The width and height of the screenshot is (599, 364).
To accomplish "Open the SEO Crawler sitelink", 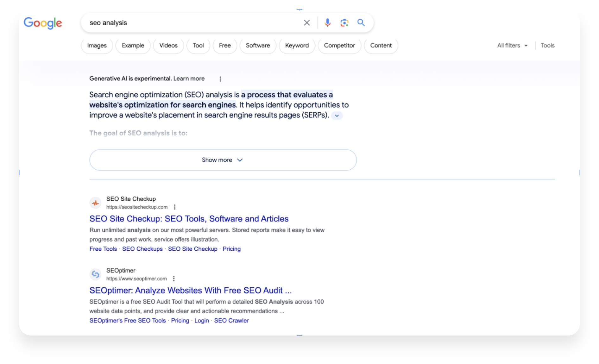I will tap(231, 320).
